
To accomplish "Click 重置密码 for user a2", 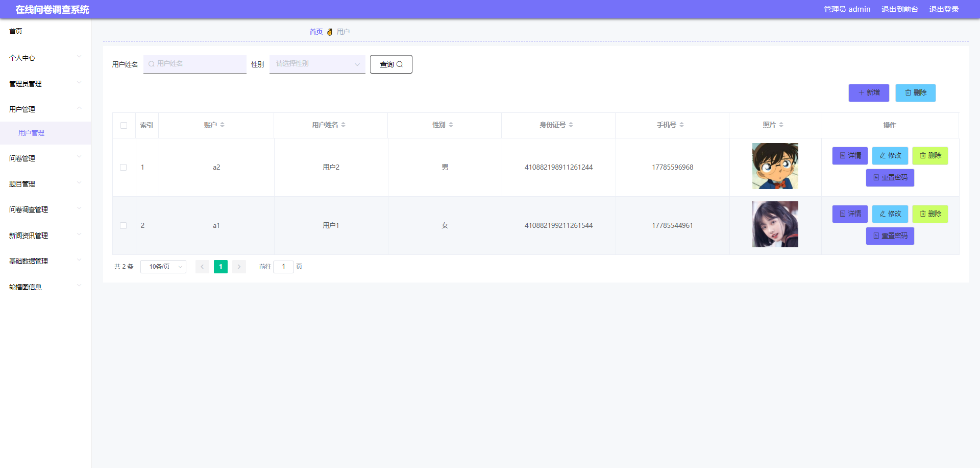I will [890, 178].
